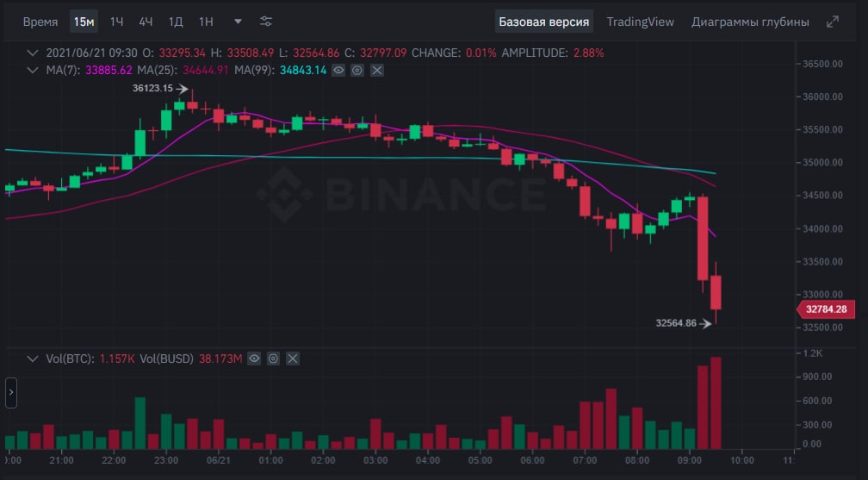Image resolution: width=868 pixels, height=480 pixels.
Task: Switch to 1Ч timeframe
Action: point(117,22)
